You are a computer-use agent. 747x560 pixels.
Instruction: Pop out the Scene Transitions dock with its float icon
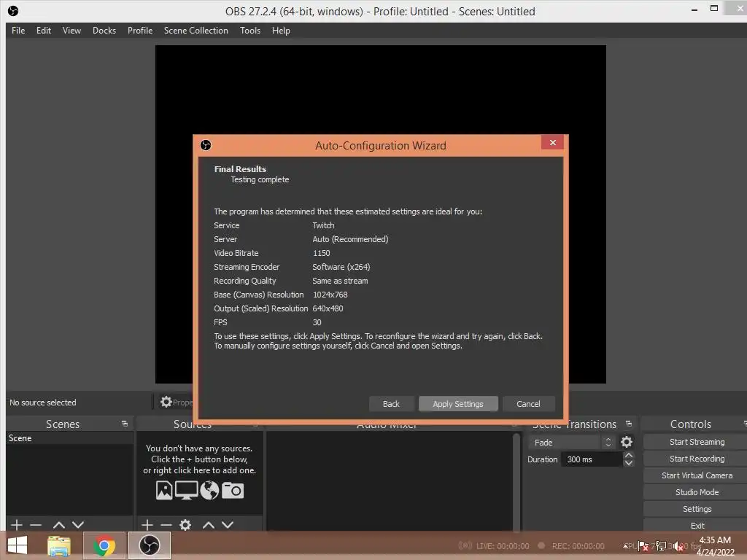tap(629, 424)
